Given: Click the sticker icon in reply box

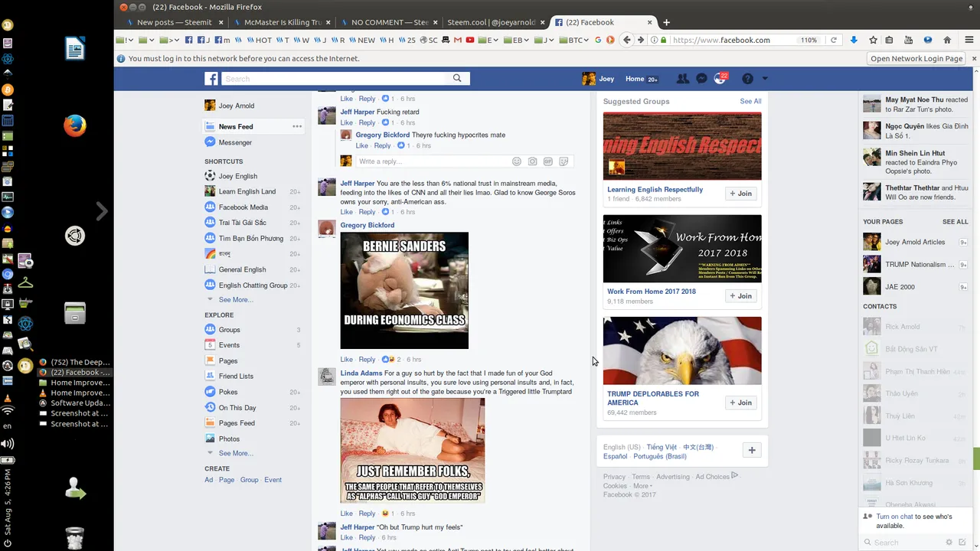Looking at the screenshot, I should click(x=564, y=161).
